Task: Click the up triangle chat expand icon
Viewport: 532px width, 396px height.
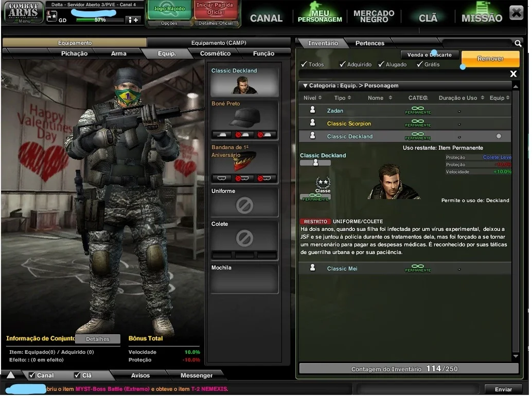Action: pyautogui.click(x=11, y=374)
